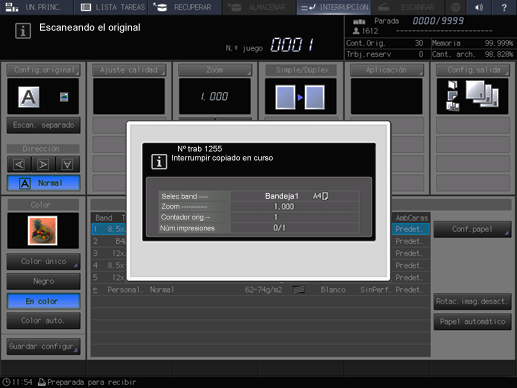
Task: Click the info icon beside Escaneando el original
Action: [x=23, y=31]
